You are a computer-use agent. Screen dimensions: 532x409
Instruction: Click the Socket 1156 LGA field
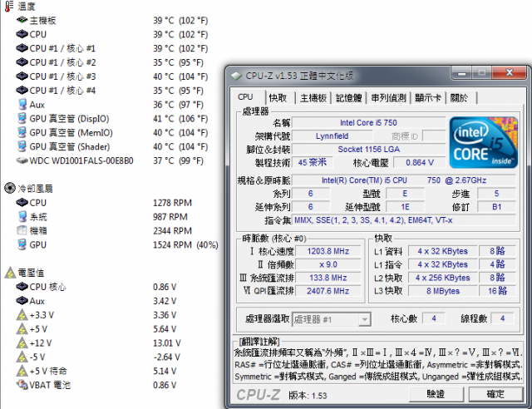[368, 150]
